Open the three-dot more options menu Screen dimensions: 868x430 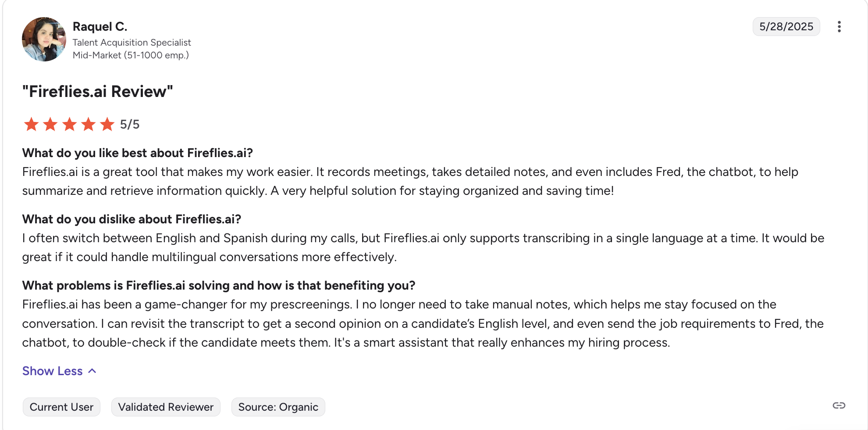coord(839,27)
